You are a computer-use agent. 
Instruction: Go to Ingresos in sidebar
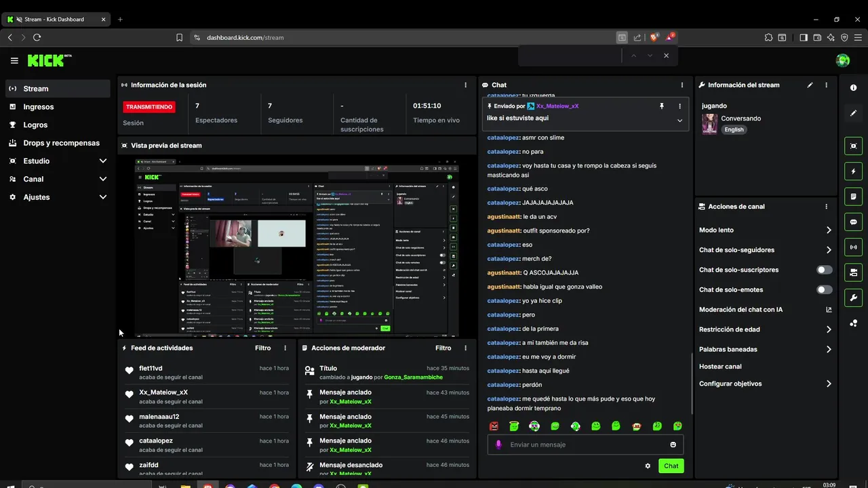tap(58, 107)
